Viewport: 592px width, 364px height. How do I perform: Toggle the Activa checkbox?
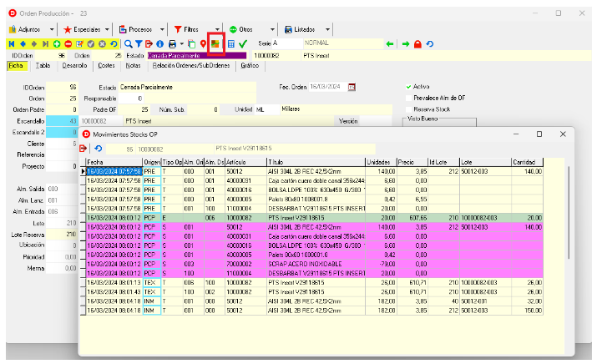coord(409,87)
